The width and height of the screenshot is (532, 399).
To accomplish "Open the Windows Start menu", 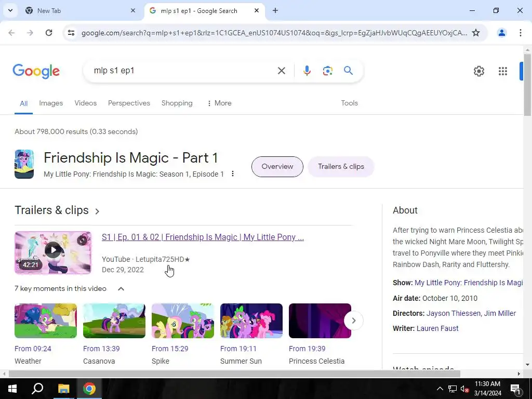I will tap(12, 389).
